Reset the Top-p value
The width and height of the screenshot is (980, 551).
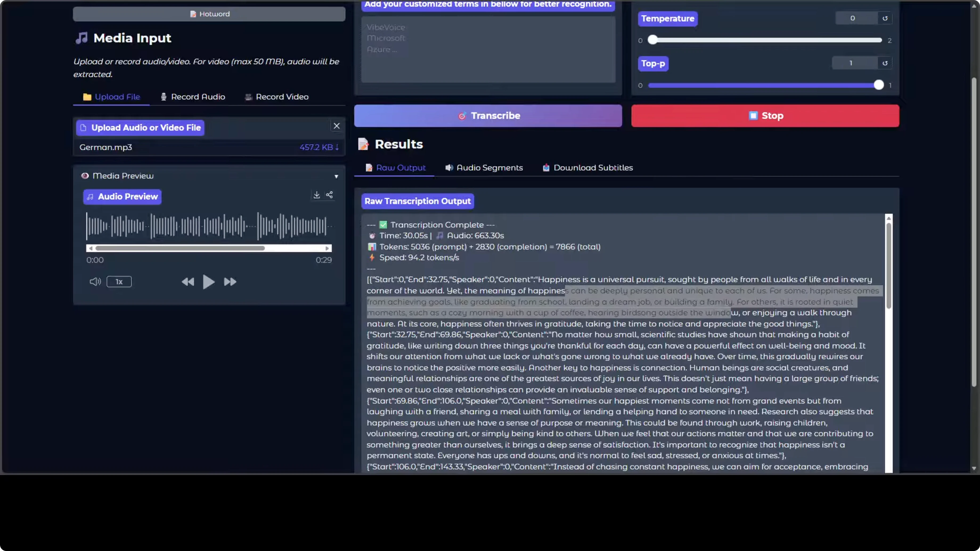point(885,63)
